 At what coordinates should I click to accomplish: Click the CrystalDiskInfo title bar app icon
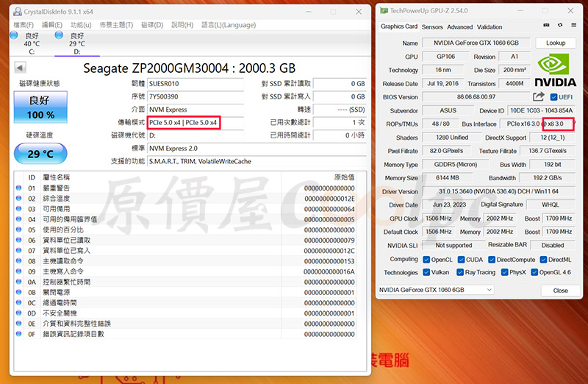(x=17, y=12)
